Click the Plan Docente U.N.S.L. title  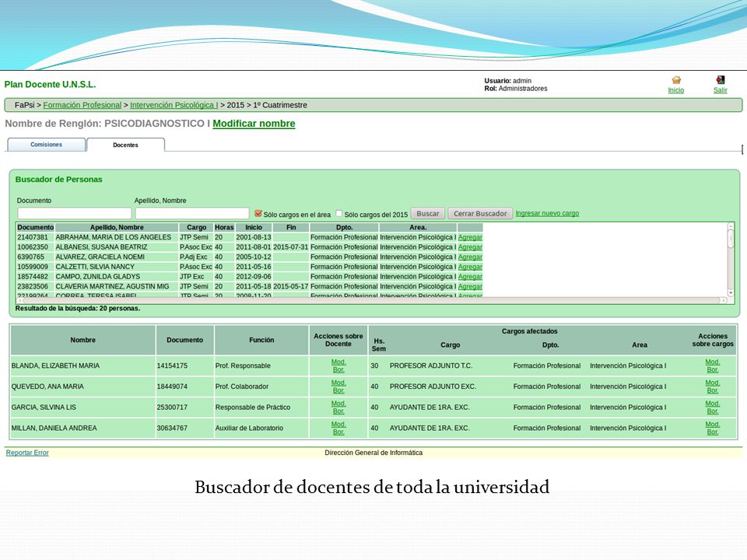(x=50, y=84)
